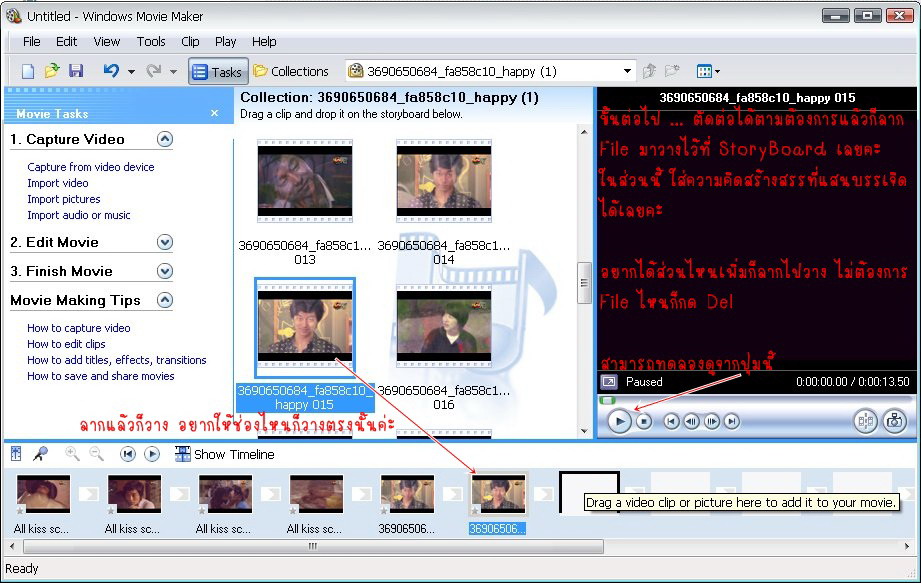Screen dimensions: 921x583
Task: Open the Clip menu
Action: pos(190,42)
